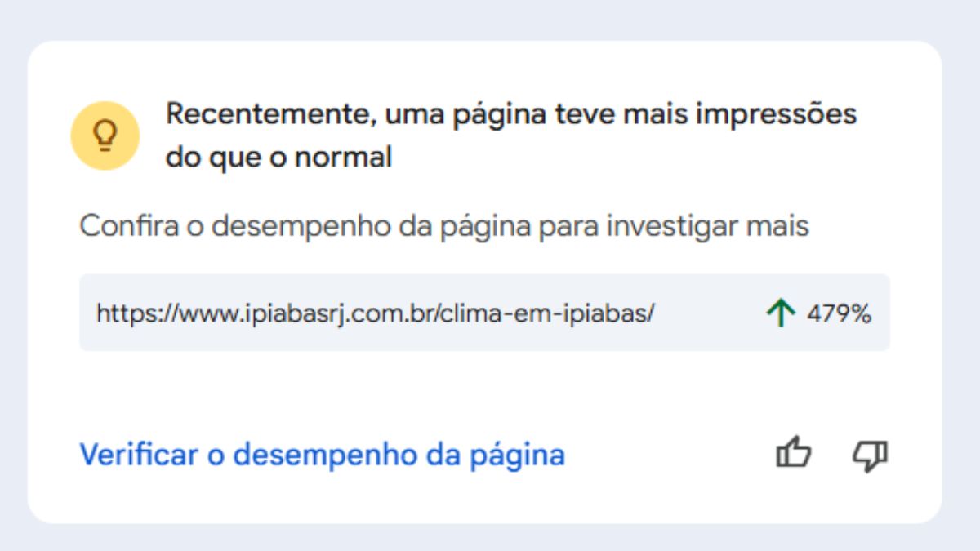Click the headline about increased impressions

(512, 133)
